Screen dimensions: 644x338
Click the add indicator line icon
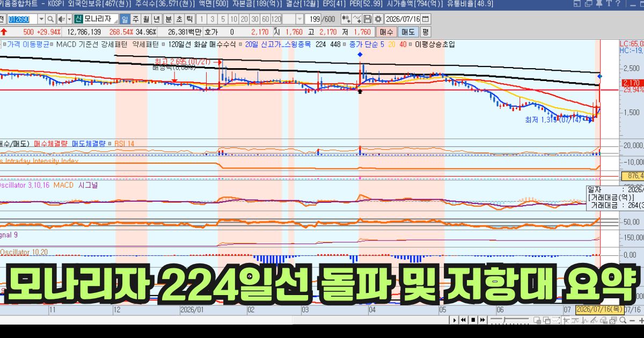pos(357,19)
